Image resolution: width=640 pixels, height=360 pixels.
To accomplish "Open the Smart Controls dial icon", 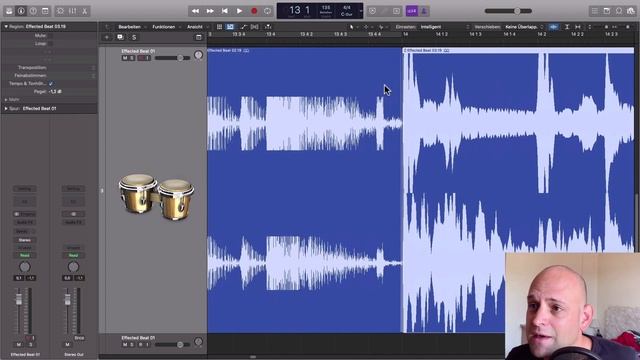I will click(60, 11).
